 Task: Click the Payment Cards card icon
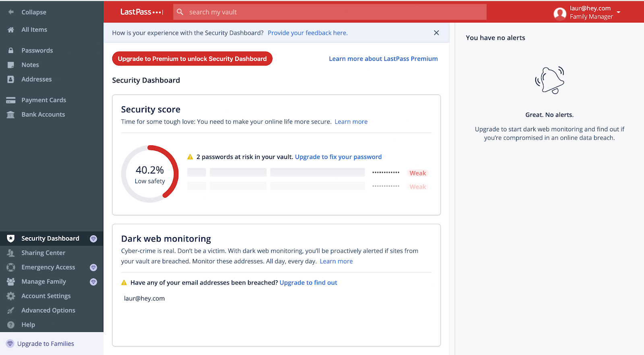11,100
